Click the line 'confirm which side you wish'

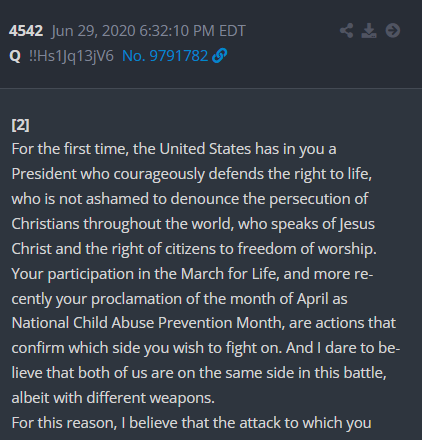point(206,348)
